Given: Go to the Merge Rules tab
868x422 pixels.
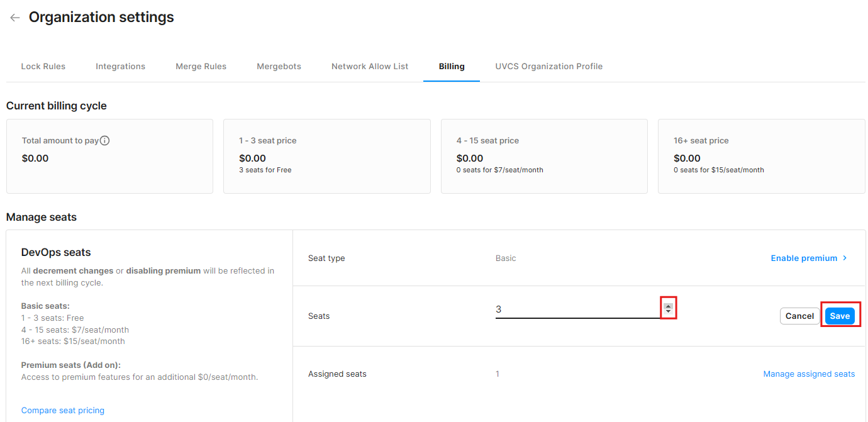Looking at the screenshot, I should point(201,66).
